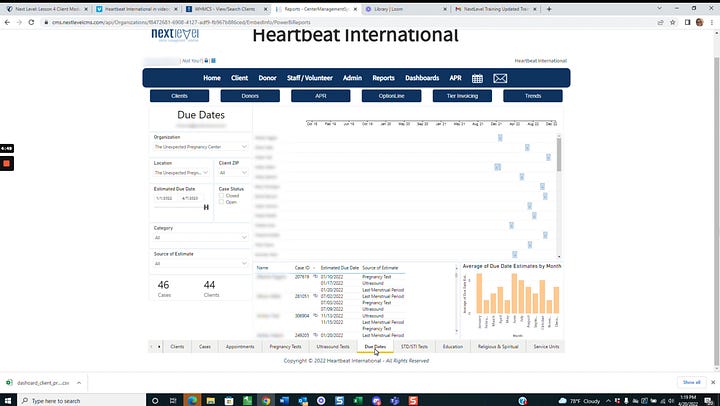Open the Windows Start menu

coord(7,400)
